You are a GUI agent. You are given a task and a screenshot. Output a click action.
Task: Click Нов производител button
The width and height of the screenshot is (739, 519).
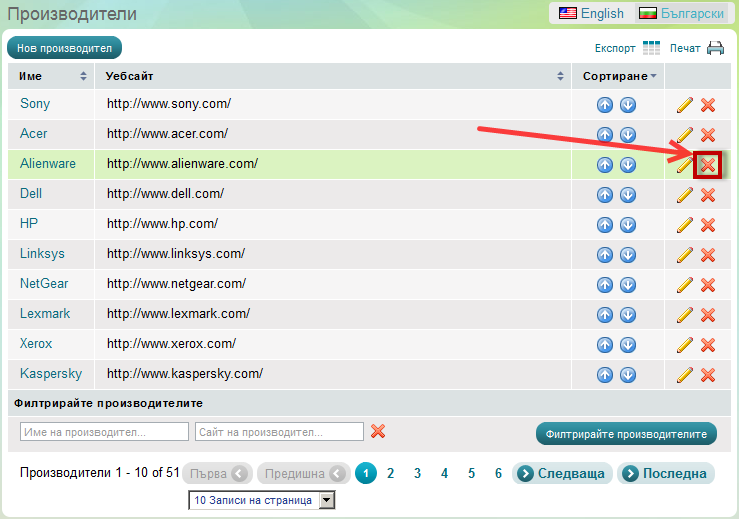pyautogui.click(x=64, y=48)
